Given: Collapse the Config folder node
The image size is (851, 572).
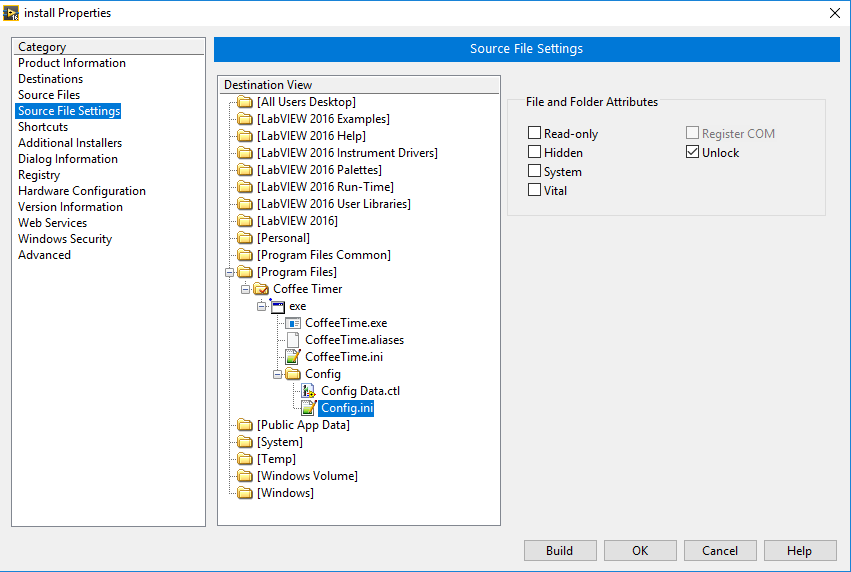Looking at the screenshot, I should pos(278,374).
